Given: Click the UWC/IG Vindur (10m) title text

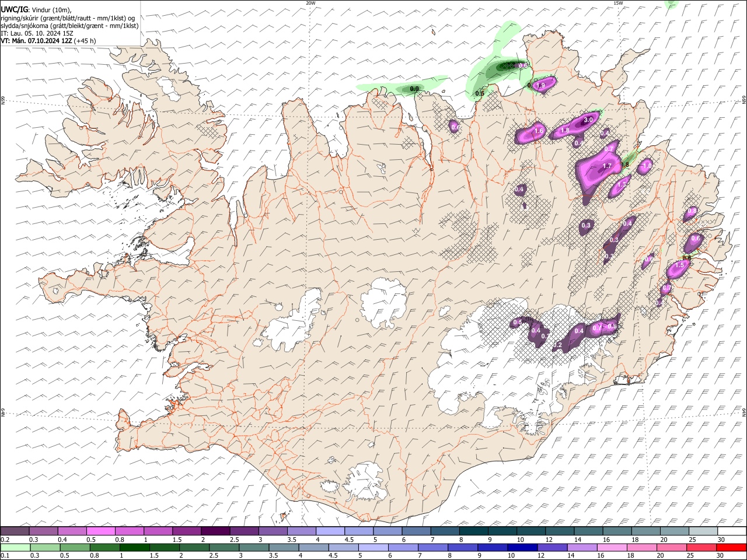Looking at the screenshot, I should tap(36, 9).
